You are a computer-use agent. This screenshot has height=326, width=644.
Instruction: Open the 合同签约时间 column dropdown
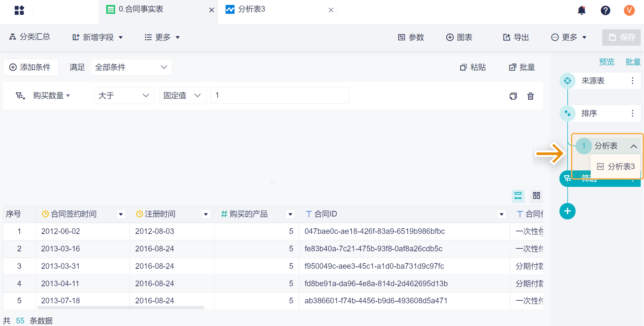click(x=121, y=214)
